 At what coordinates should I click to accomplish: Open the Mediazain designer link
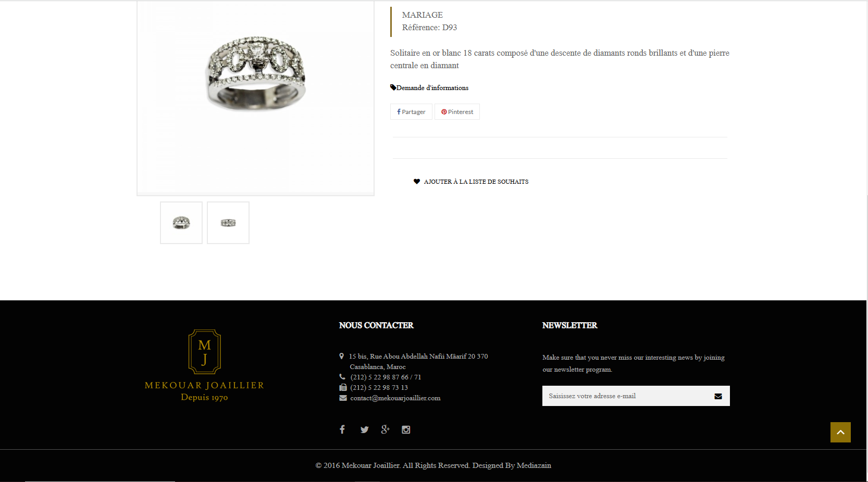click(x=534, y=465)
